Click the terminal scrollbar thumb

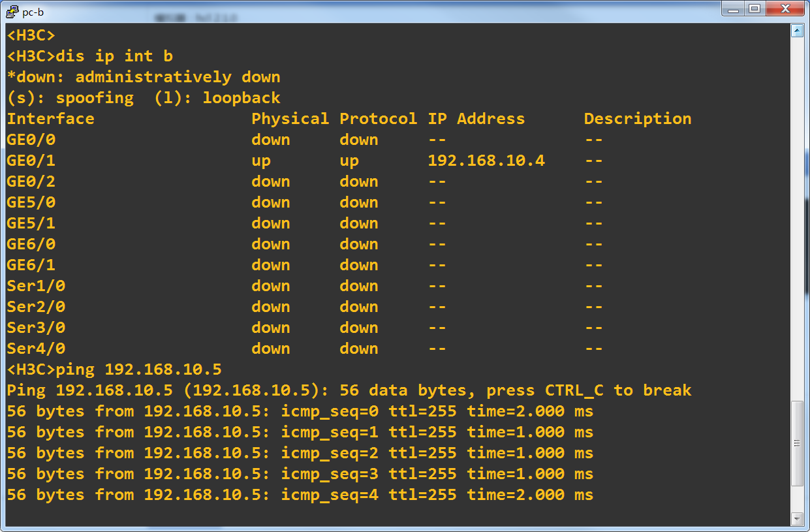(796, 443)
